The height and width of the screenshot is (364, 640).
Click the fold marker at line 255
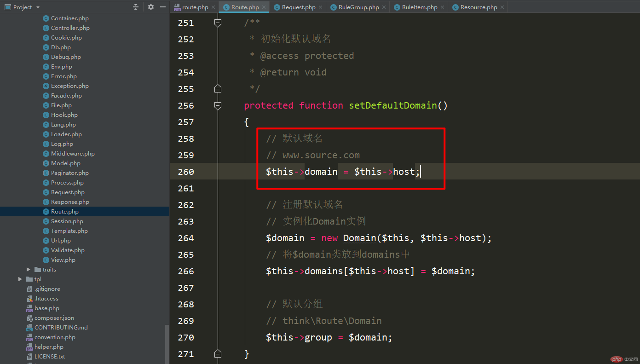coord(218,89)
